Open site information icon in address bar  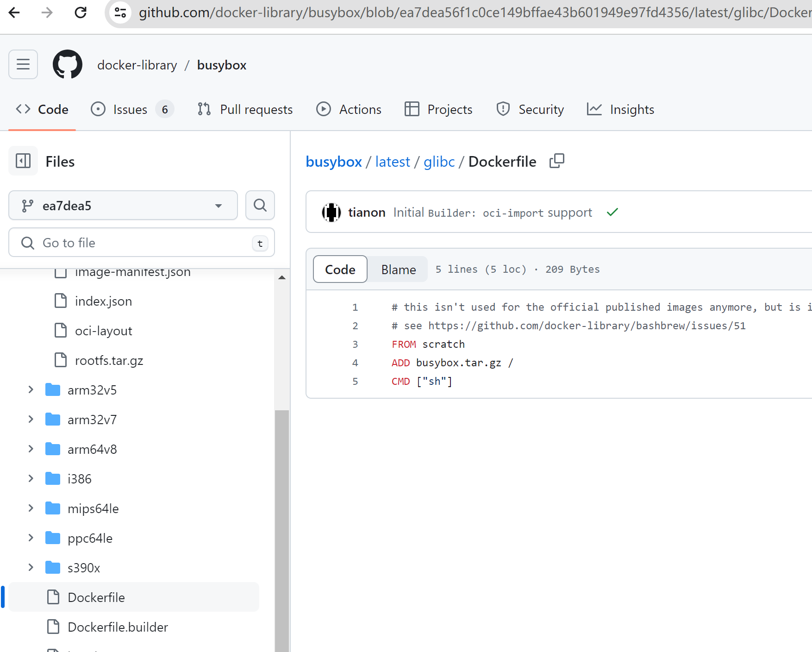[121, 13]
